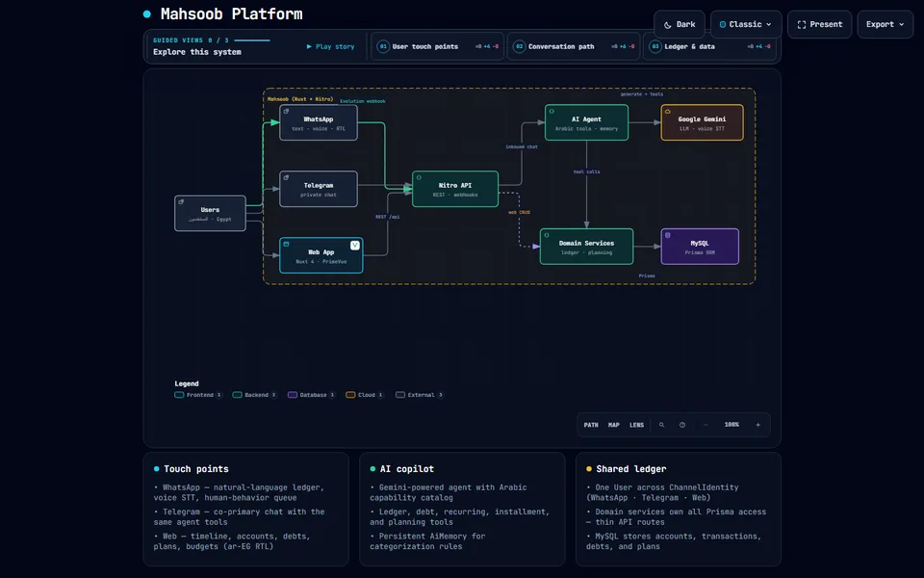924x578 pixels.
Task: Click the 'Evolution webhook' edge label
Action: coord(363,101)
